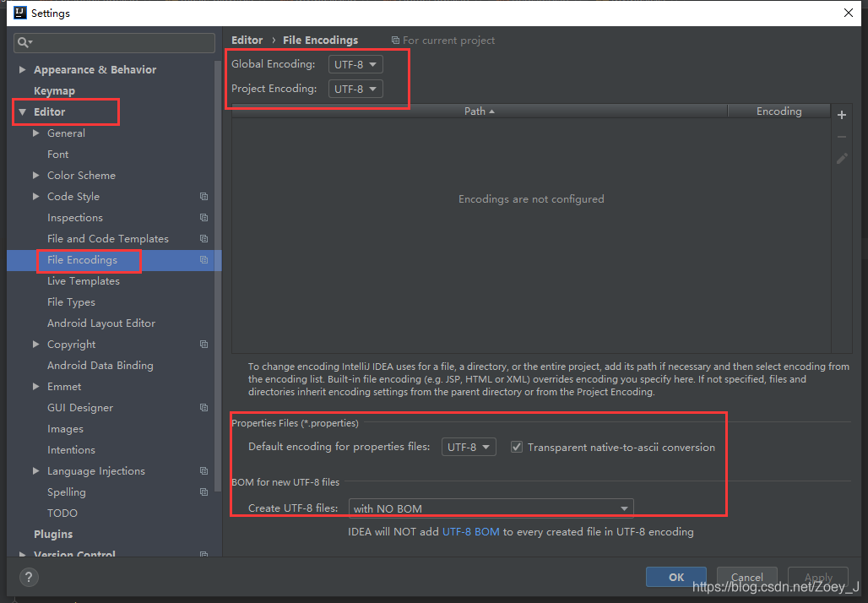
Task: Click the project-level icon next to Copyright
Action: (x=203, y=345)
